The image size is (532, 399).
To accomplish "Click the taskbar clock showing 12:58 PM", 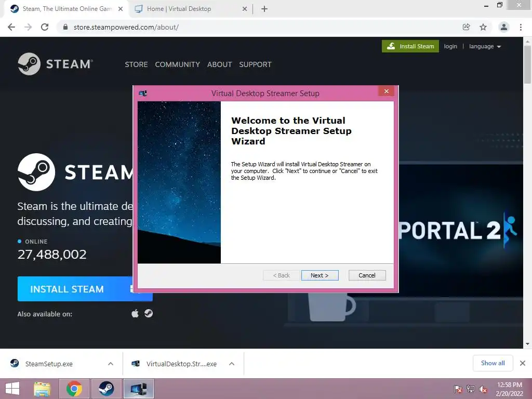I will (x=509, y=389).
